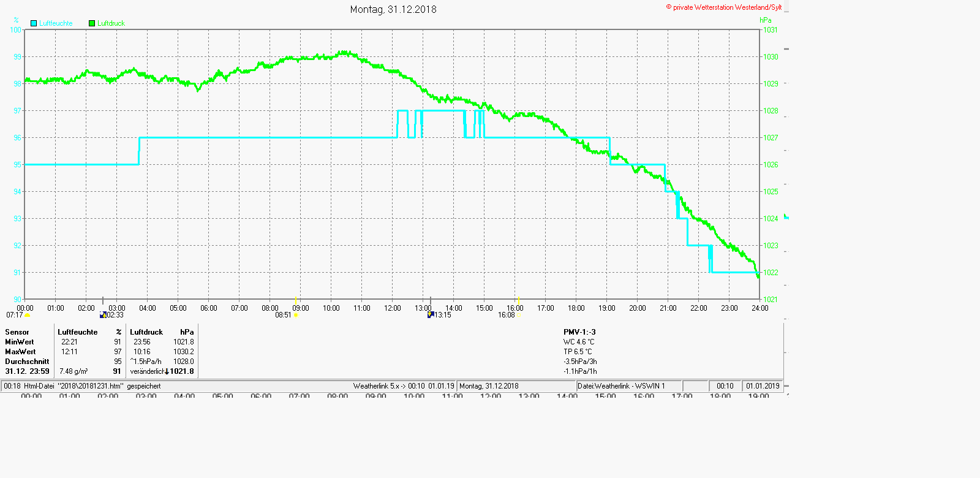This screenshot has height=478, width=980.
Task: Click the humidity maximum time '12:11'
Action: point(69,352)
